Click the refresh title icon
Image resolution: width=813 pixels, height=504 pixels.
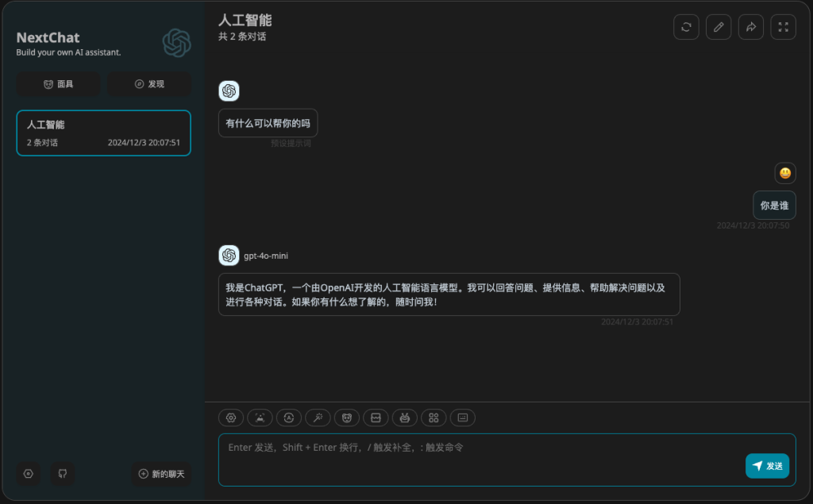coord(687,27)
